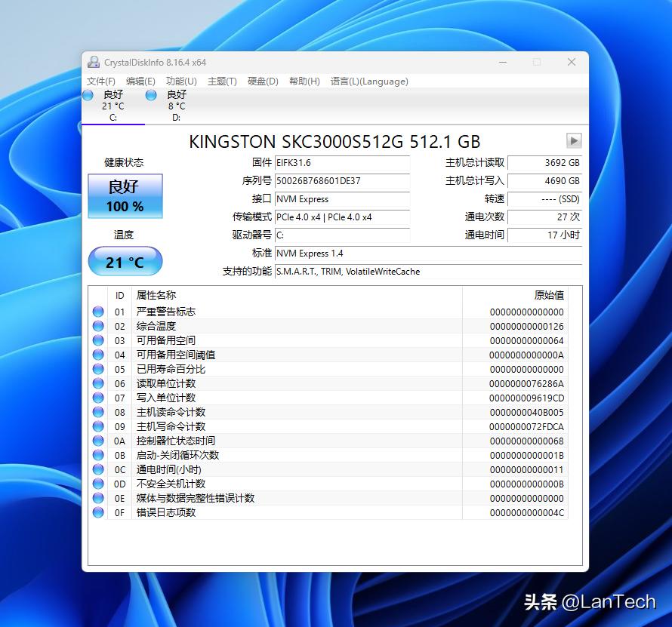This screenshot has height=627, width=672.
Task: Click the 21°C temperature display button
Action: click(x=125, y=261)
